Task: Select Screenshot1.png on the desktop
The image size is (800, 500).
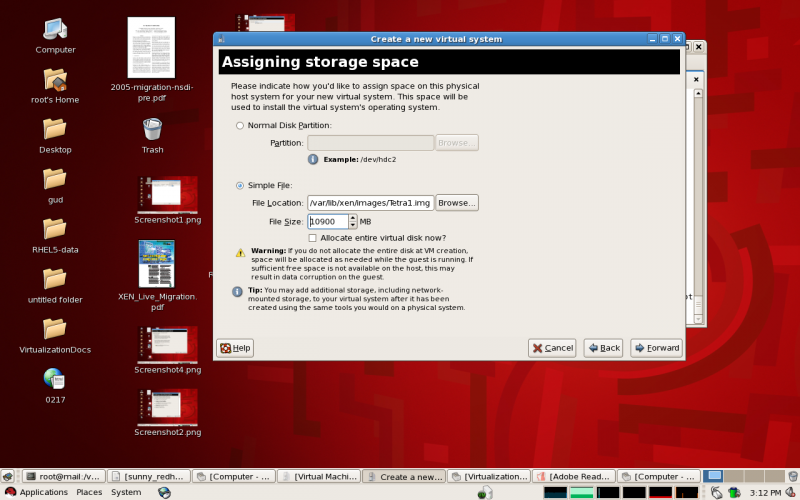Action: pyautogui.click(x=168, y=195)
